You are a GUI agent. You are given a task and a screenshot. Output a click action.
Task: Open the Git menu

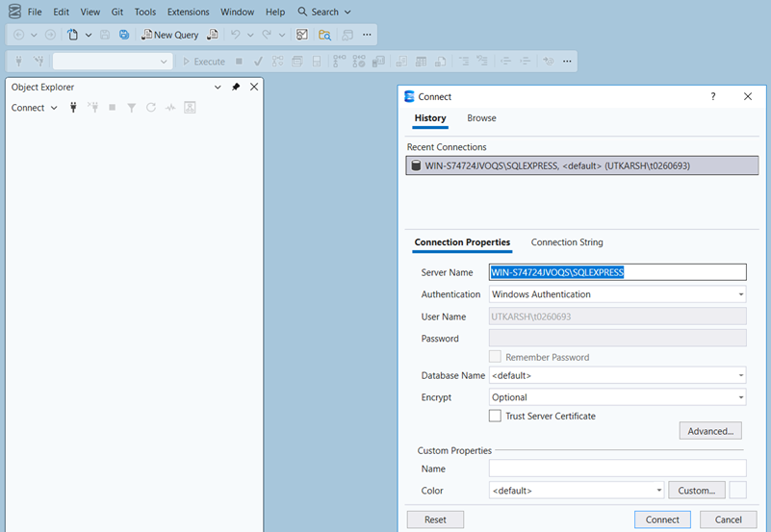[x=117, y=12]
